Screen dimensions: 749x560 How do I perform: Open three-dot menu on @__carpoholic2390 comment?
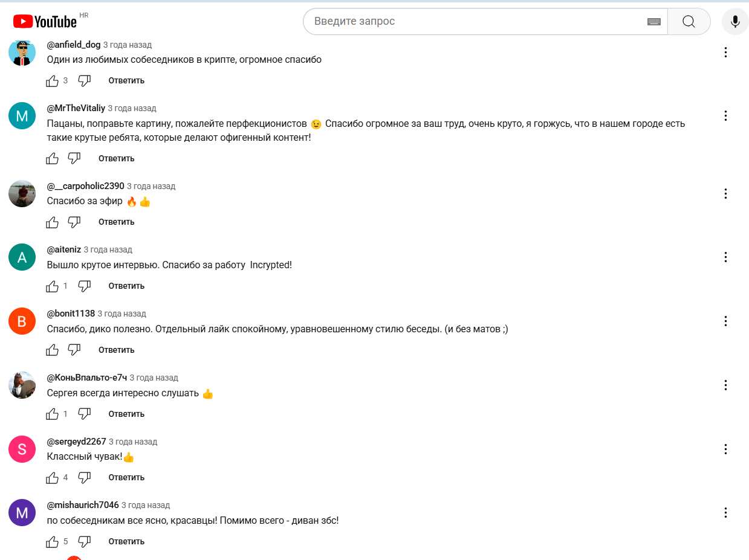point(725,193)
